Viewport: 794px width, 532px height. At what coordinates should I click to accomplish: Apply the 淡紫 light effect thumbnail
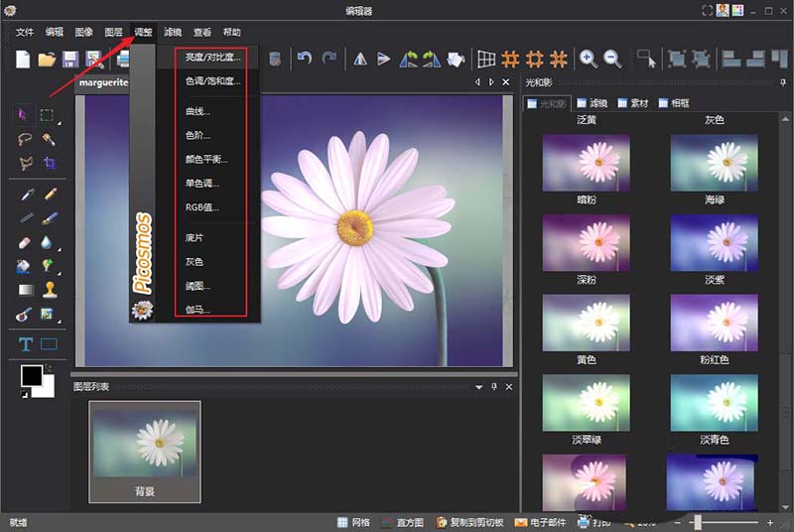[714, 242]
